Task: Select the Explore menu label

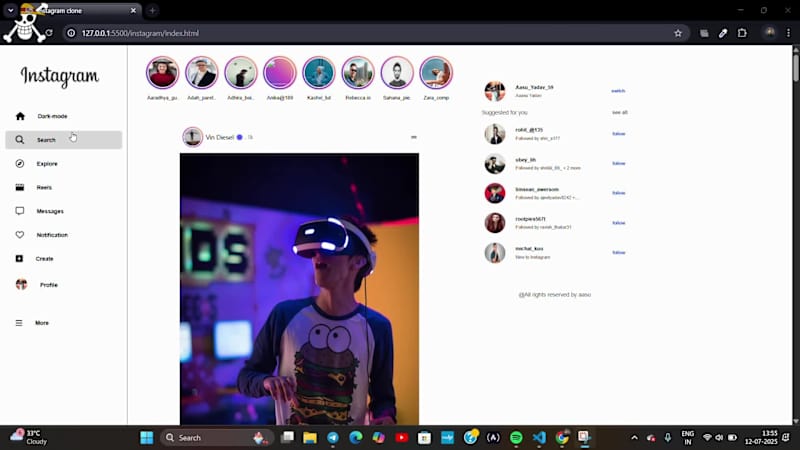Action: [47, 164]
